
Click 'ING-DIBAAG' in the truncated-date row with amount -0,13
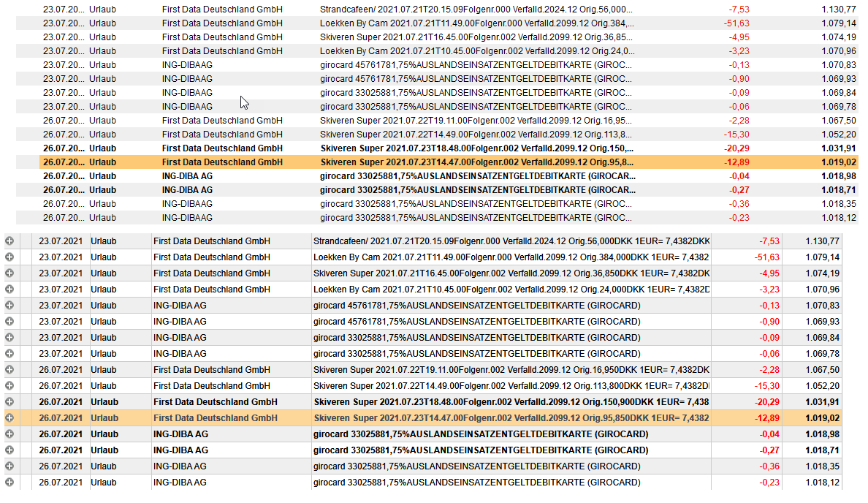point(187,65)
